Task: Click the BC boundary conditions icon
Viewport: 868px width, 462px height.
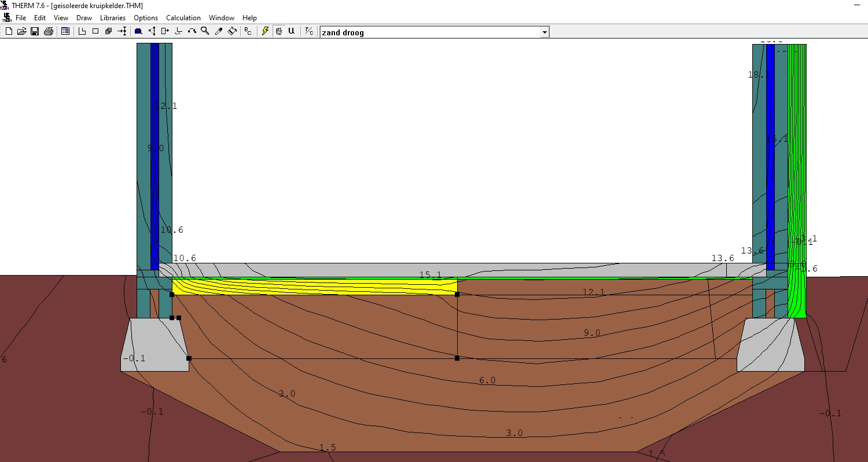Action: click(x=248, y=31)
